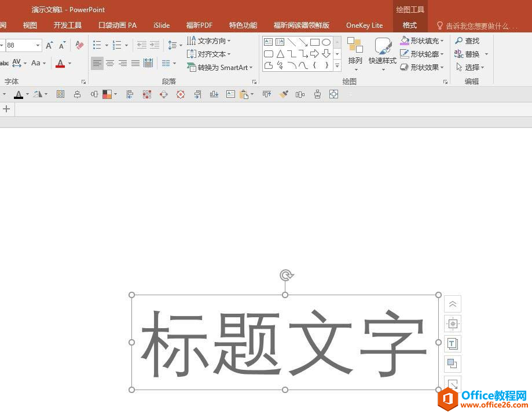The image size is (532, 415).
Task: Click the Tell Me search box
Action: pos(477,26)
